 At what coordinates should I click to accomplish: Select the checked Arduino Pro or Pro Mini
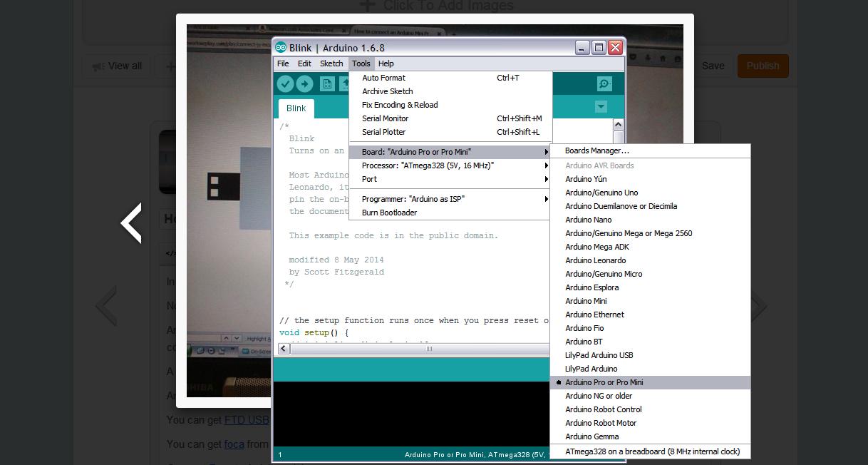coord(650,382)
